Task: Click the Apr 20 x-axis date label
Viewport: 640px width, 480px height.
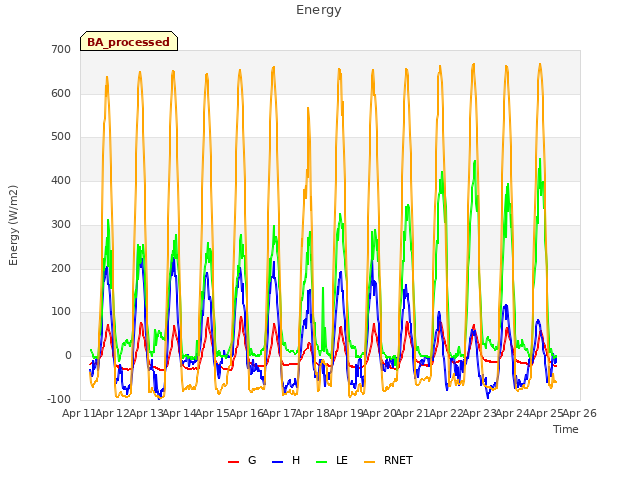Action: [379, 413]
